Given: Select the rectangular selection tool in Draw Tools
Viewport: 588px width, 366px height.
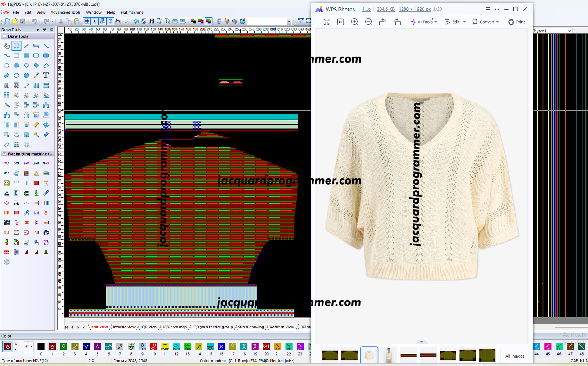Looking at the screenshot, I should pos(17,46).
